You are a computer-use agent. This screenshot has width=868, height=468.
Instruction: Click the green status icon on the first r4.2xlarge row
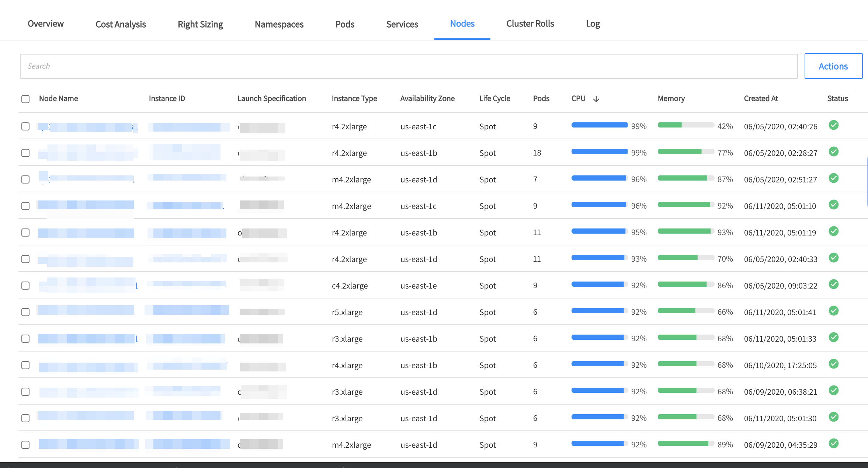(834, 126)
